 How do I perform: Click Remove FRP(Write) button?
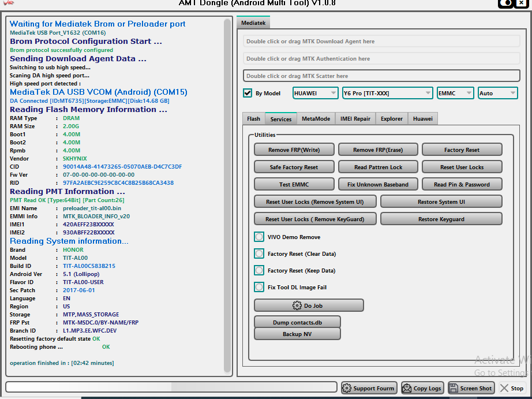(x=294, y=150)
